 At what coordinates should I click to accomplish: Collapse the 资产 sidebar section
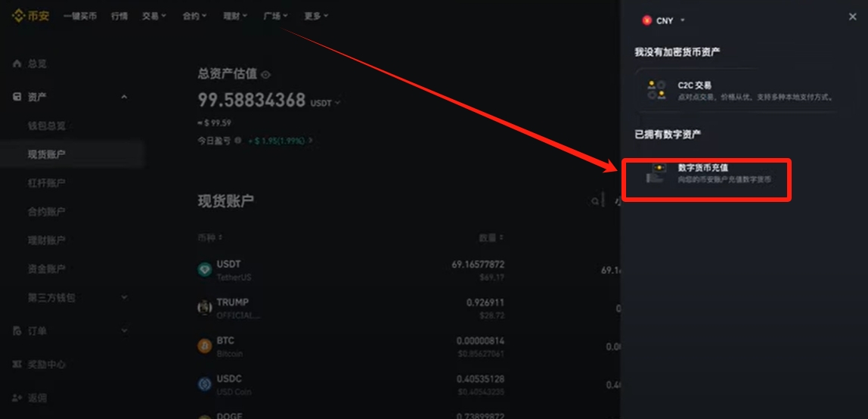coord(124,98)
